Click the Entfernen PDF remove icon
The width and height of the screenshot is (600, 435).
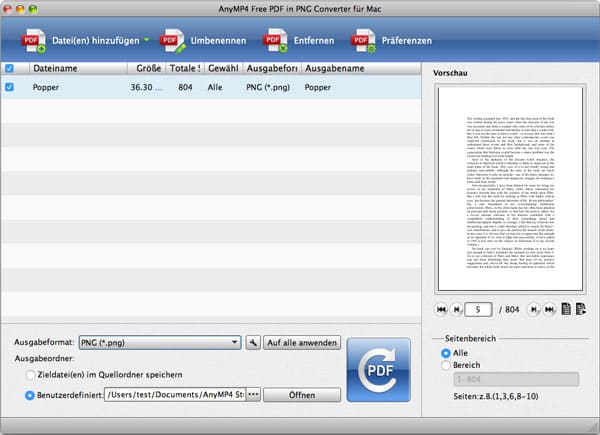(276, 41)
